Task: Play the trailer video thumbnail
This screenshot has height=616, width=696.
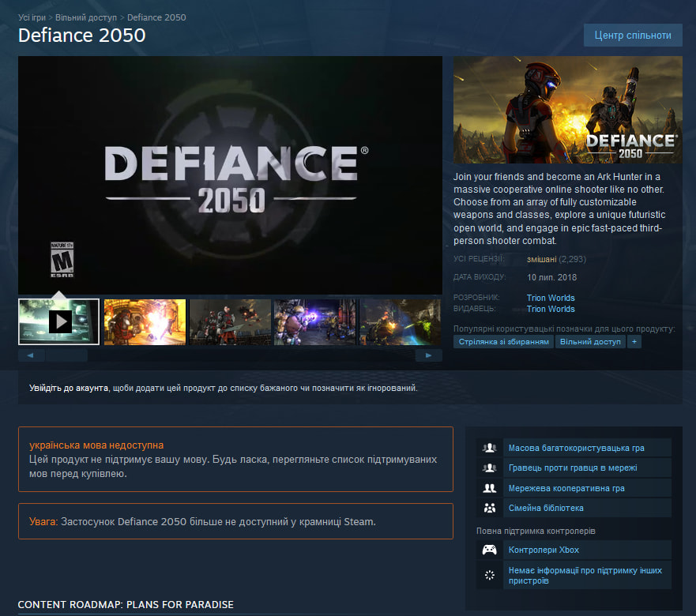Action: (x=58, y=321)
